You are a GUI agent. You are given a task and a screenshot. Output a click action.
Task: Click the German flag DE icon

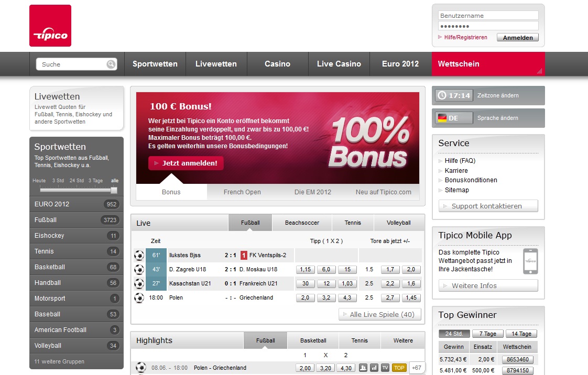point(442,118)
